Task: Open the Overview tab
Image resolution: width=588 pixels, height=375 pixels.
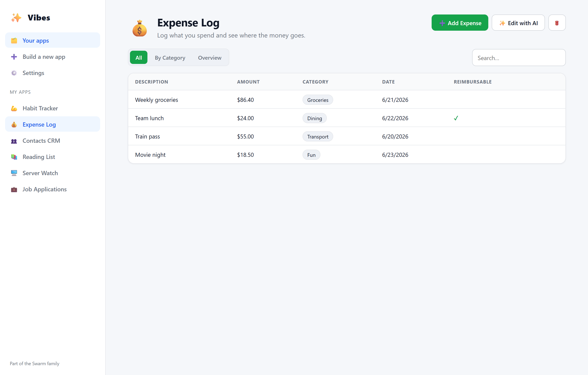Action: coord(209,58)
